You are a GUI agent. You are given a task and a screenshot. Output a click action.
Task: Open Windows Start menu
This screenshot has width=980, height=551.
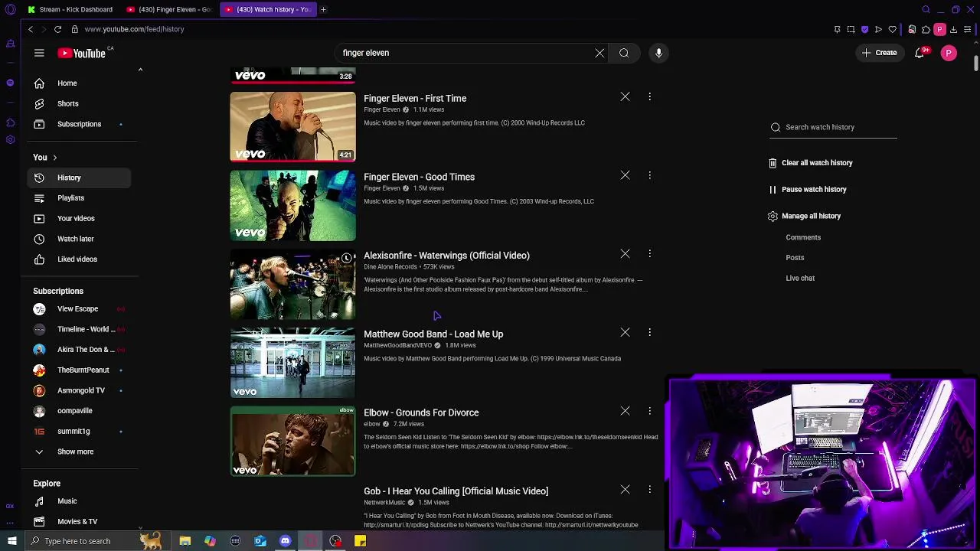(x=11, y=541)
